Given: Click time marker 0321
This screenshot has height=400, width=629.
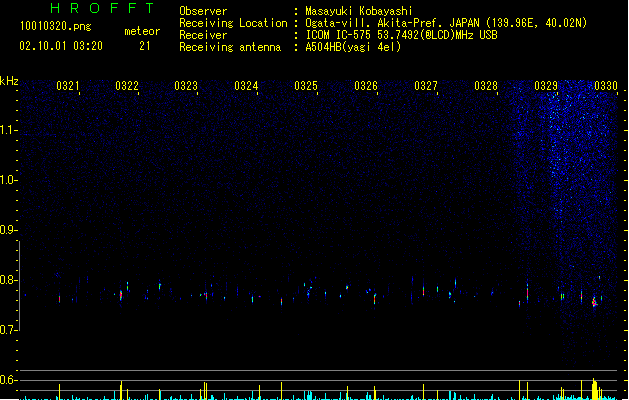Looking at the screenshot, I should click(68, 86).
